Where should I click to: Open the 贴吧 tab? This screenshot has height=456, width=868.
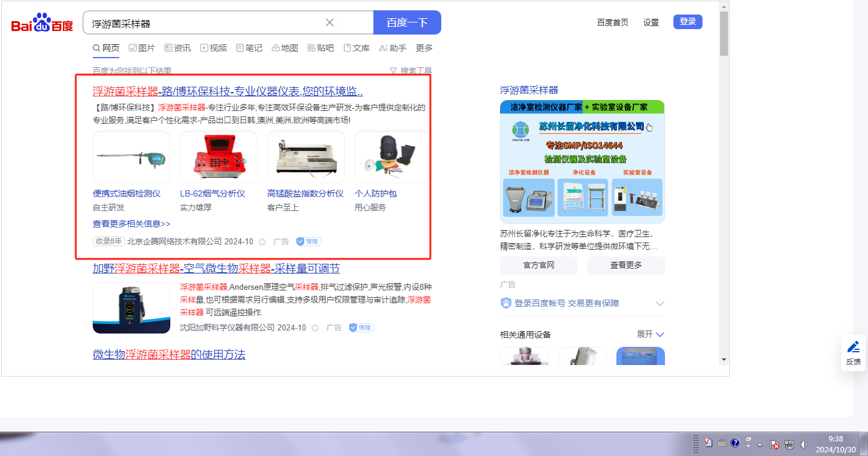321,48
